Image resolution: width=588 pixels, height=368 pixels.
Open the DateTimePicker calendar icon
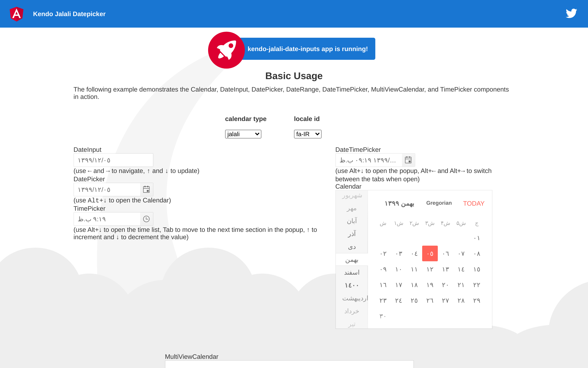pyautogui.click(x=408, y=160)
